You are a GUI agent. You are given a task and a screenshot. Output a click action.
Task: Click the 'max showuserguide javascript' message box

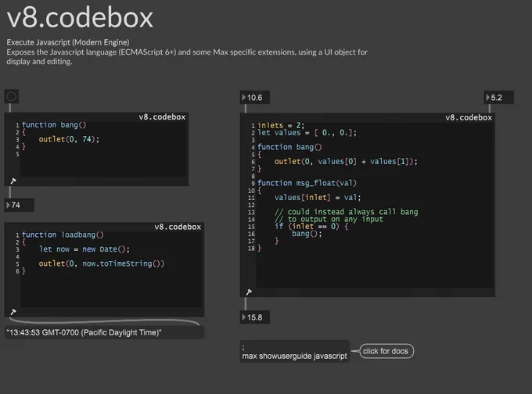pyautogui.click(x=294, y=352)
